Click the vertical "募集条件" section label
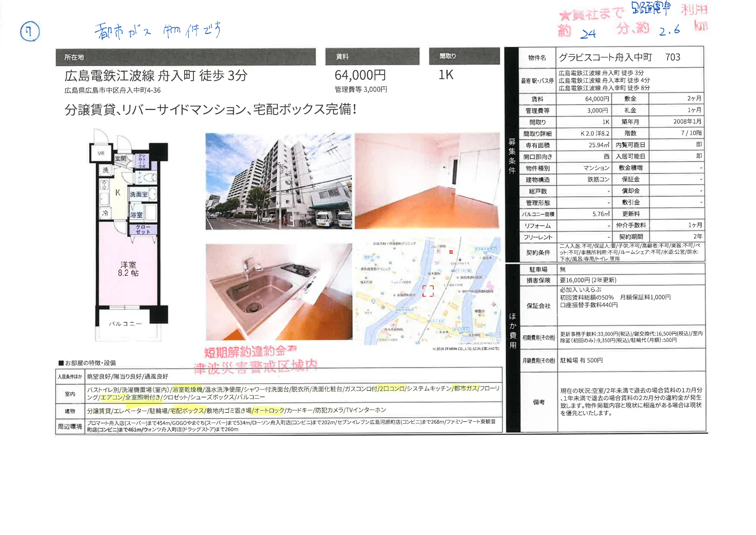756x535 pixels. [x=512, y=156]
